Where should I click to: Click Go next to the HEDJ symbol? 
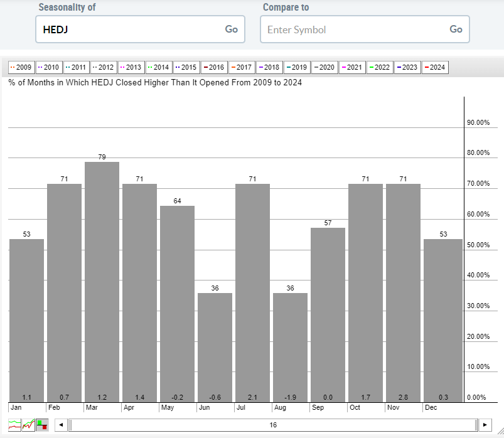[231, 29]
